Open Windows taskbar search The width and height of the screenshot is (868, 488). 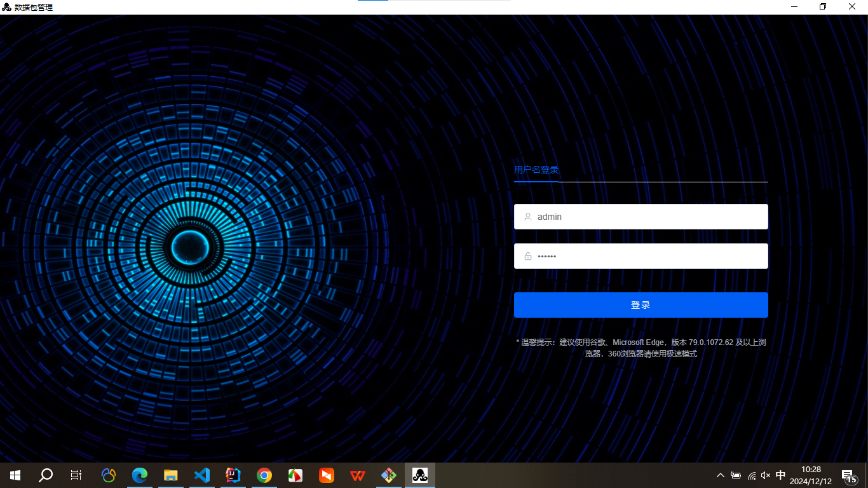(46, 475)
